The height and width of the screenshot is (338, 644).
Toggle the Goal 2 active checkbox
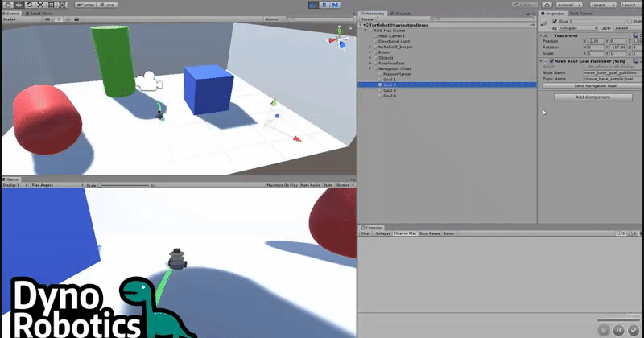point(554,22)
